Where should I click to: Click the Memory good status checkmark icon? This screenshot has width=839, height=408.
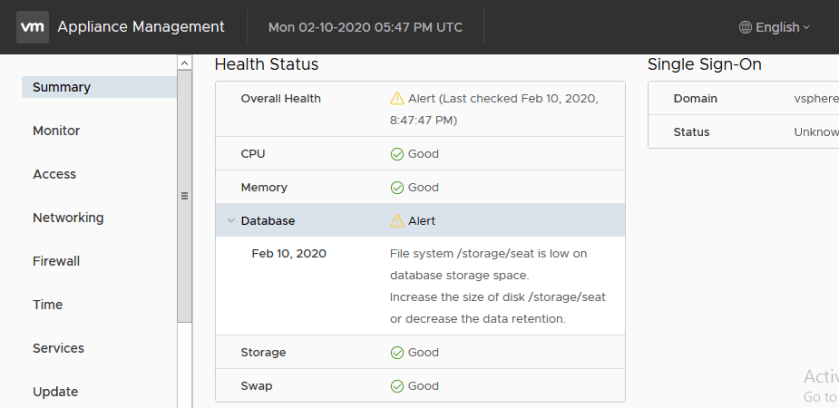tap(397, 187)
